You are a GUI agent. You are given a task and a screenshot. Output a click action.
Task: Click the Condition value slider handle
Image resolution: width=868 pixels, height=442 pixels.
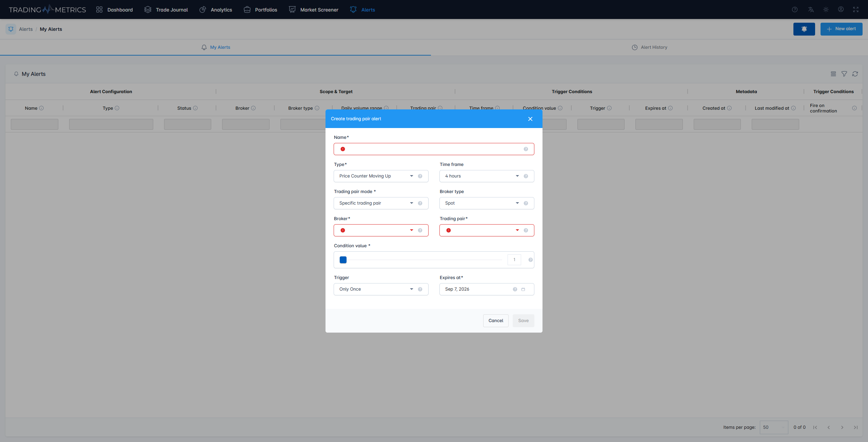tap(343, 260)
